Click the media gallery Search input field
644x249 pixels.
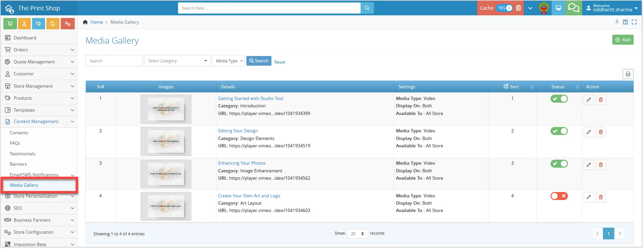[114, 61]
